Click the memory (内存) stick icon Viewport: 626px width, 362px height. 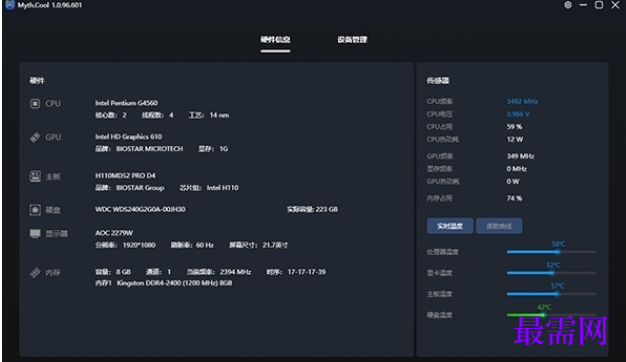coord(35,273)
